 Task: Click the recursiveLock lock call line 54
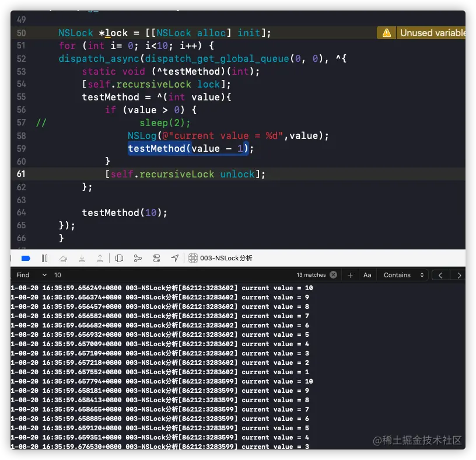click(156, 85)
